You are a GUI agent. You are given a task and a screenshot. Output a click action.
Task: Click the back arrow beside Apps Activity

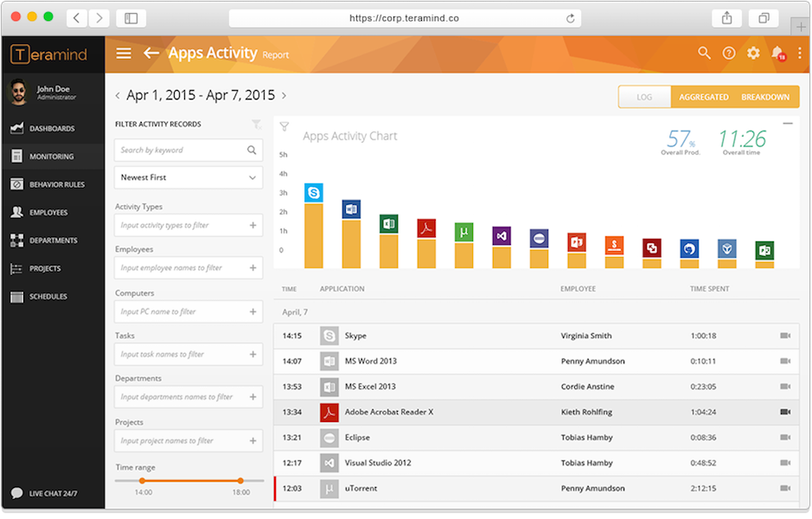150,53
